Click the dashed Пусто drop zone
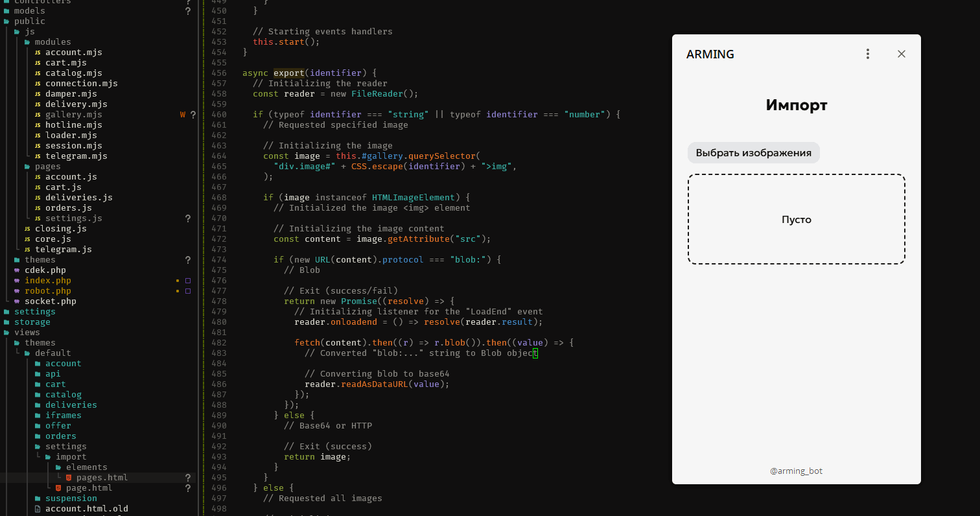This screenshot has height=516, width=980. pos(796,219)
